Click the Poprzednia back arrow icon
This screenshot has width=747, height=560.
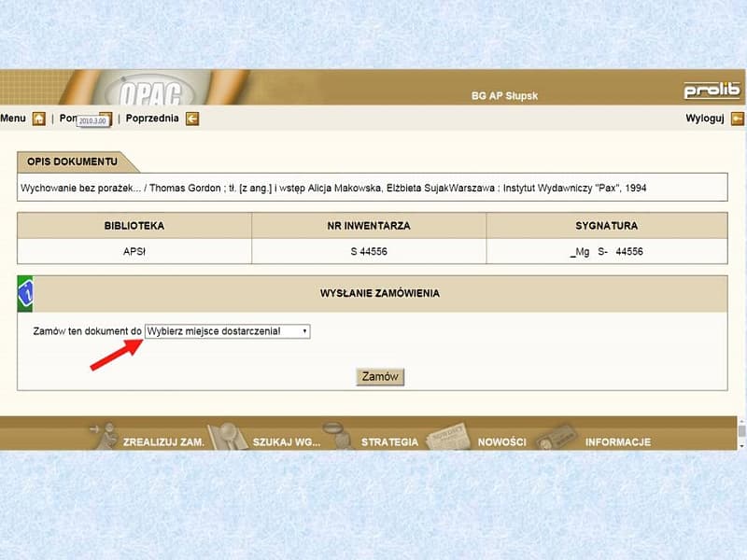pyautogui.click(x=191, y=119)
